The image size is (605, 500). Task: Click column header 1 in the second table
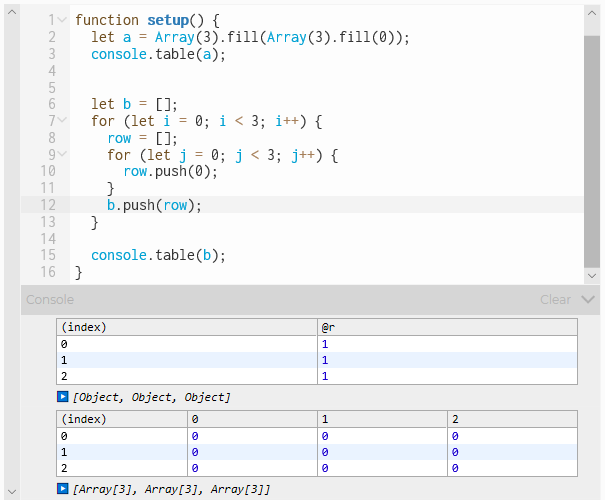382,419
